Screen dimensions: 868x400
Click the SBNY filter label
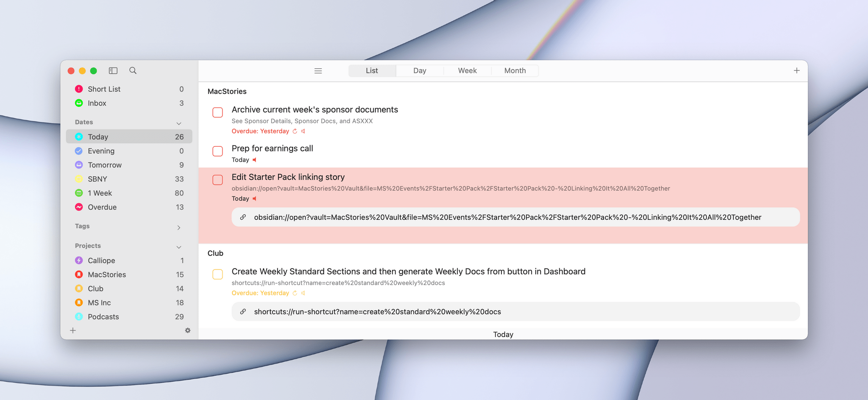click(x=97, y=179)
